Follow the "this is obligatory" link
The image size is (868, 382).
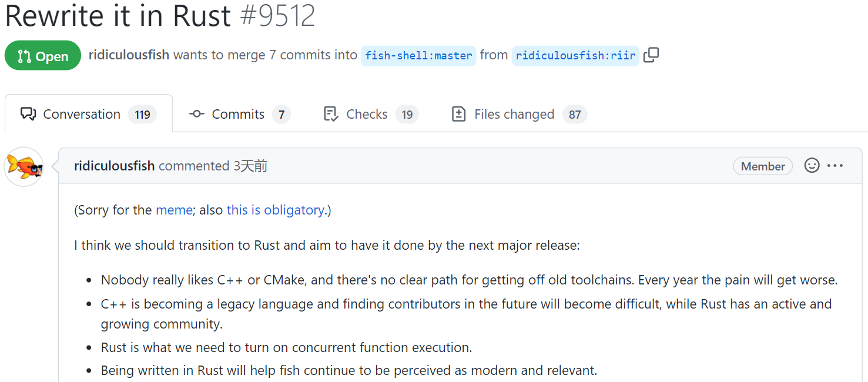coord(275,210)
